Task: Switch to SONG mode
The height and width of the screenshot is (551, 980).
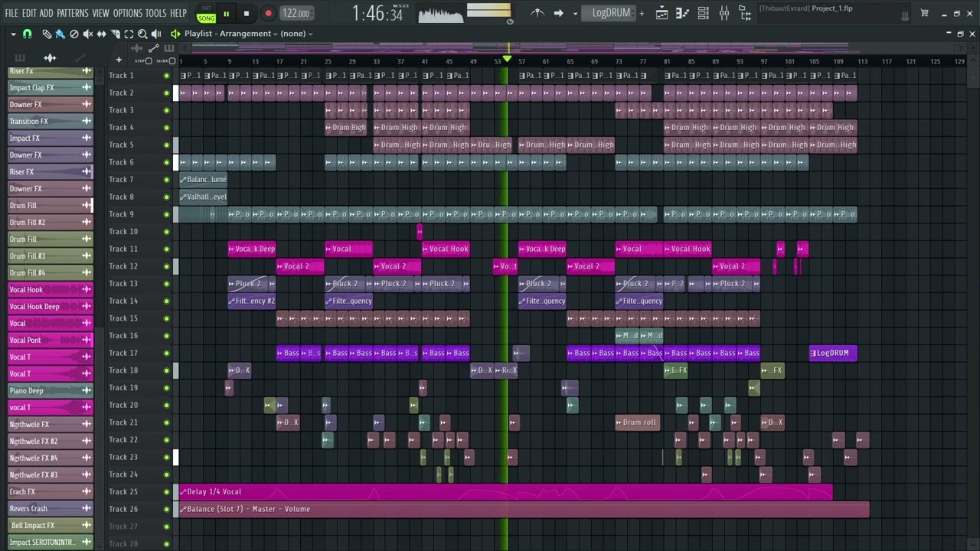Action: (x=206, y=18)
